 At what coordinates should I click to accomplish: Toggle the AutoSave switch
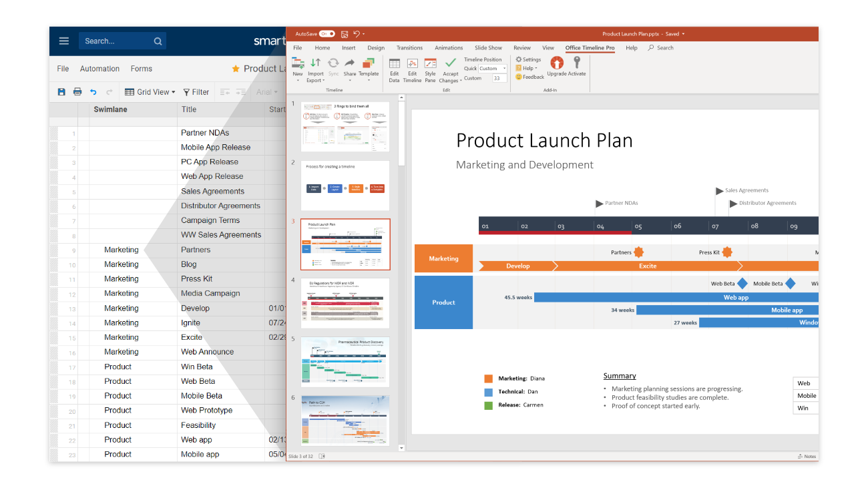click(x=327, y=33)
